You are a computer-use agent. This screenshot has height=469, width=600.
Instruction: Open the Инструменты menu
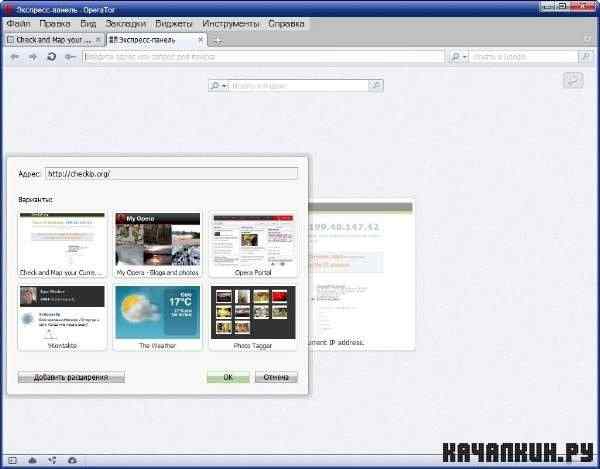pyautogui.click(x=230, y=24)
